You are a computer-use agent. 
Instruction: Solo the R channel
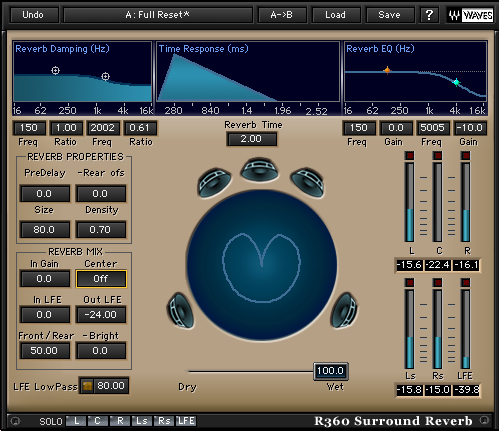click(x=120, y=421)
